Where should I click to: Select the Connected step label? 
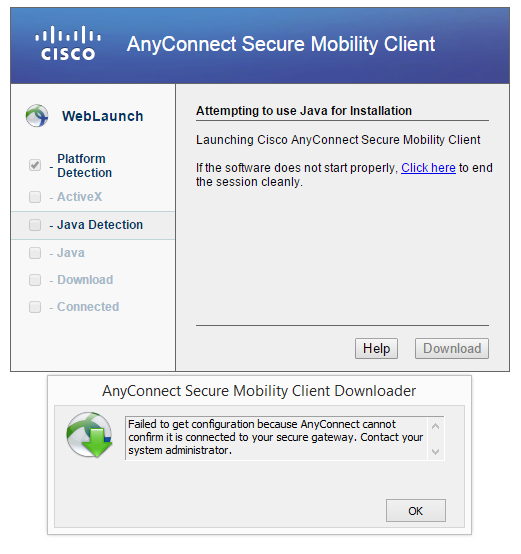pyautogui.click(x=88, y=307)
